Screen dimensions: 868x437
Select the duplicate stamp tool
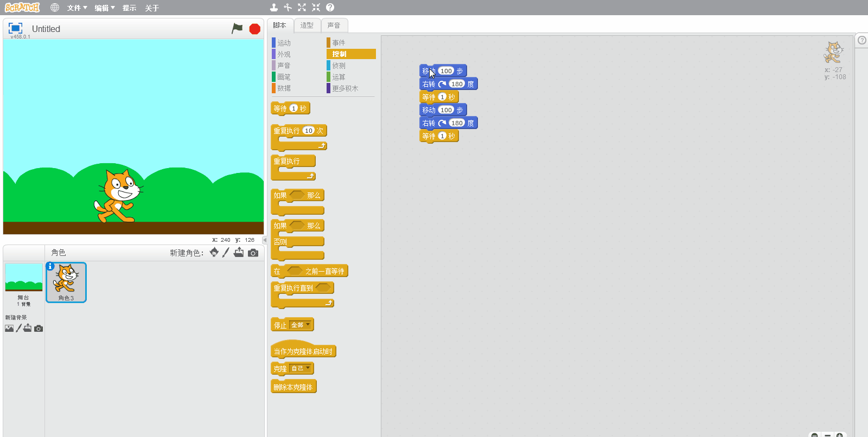pyautogui.click(x=274, y=8)
